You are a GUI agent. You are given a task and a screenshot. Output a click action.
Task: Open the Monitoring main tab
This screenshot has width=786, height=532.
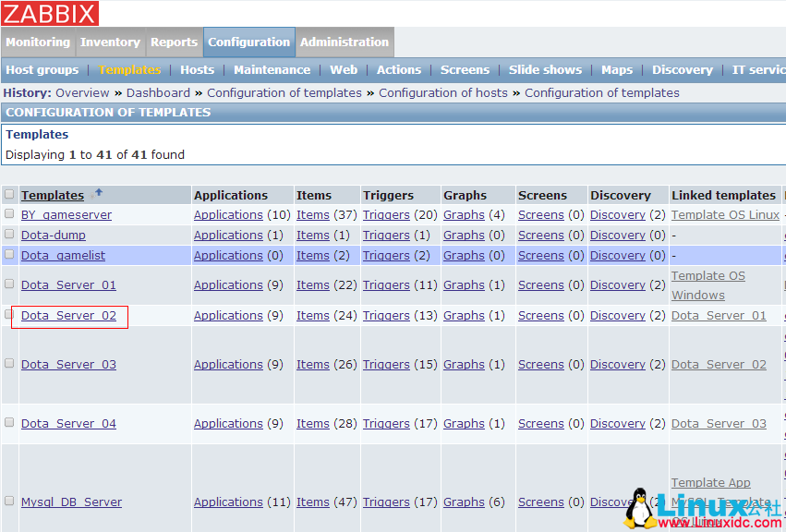[38, 42]
